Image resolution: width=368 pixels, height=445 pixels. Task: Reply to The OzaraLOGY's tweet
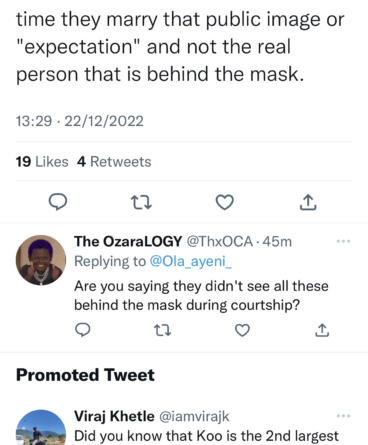(x=83, y=330)
